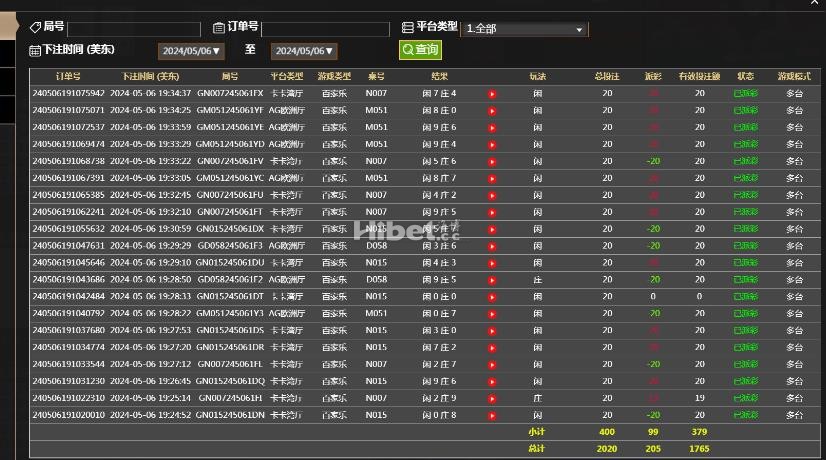Play video for order 240506191033544
This screenshot has width=826, height=460.
(x=492, y=365)
